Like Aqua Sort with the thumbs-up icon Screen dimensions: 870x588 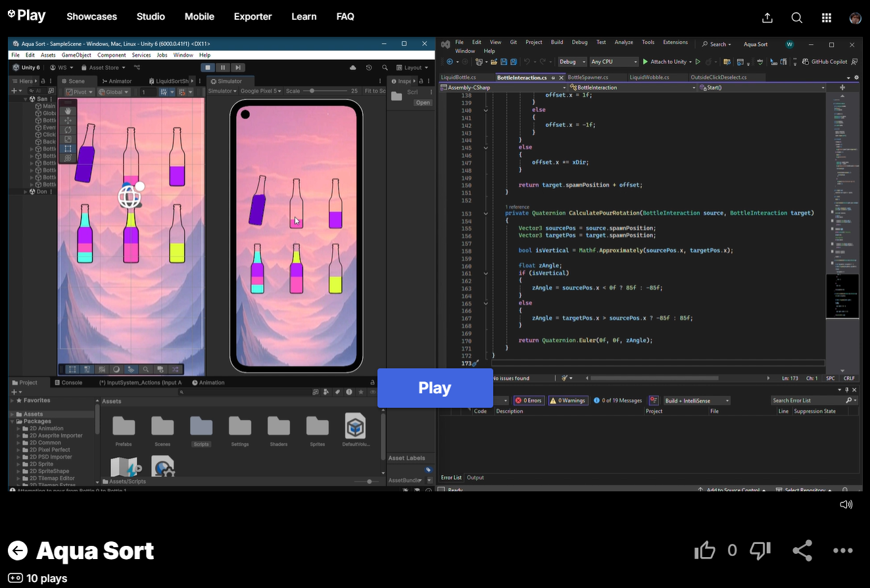(705, 551)
